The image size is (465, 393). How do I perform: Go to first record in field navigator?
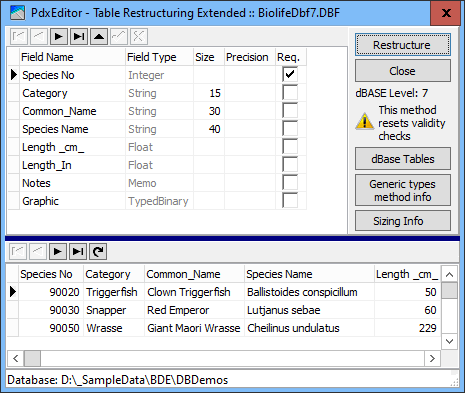19,37
